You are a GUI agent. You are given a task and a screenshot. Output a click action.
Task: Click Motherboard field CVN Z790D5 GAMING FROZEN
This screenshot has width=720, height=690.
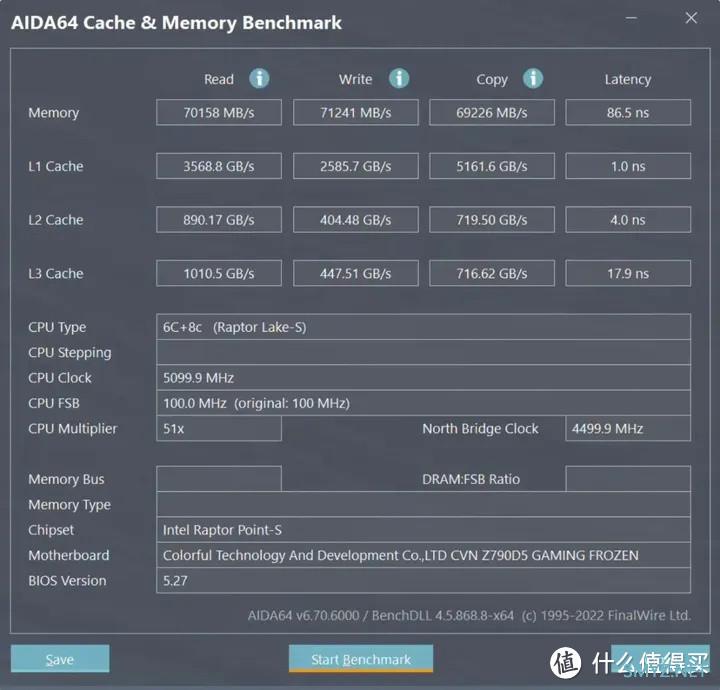point(423,555)
